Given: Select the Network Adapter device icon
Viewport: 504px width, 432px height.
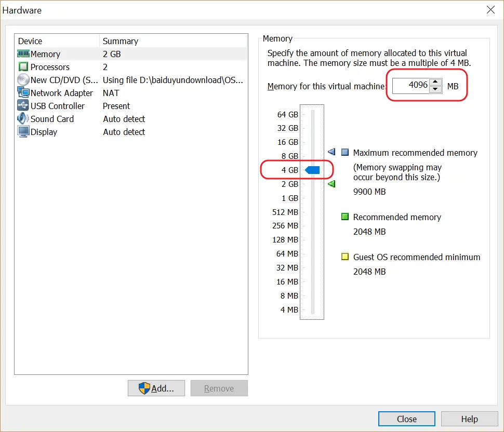Looking at the screenshot, I should tap(23, 93).
